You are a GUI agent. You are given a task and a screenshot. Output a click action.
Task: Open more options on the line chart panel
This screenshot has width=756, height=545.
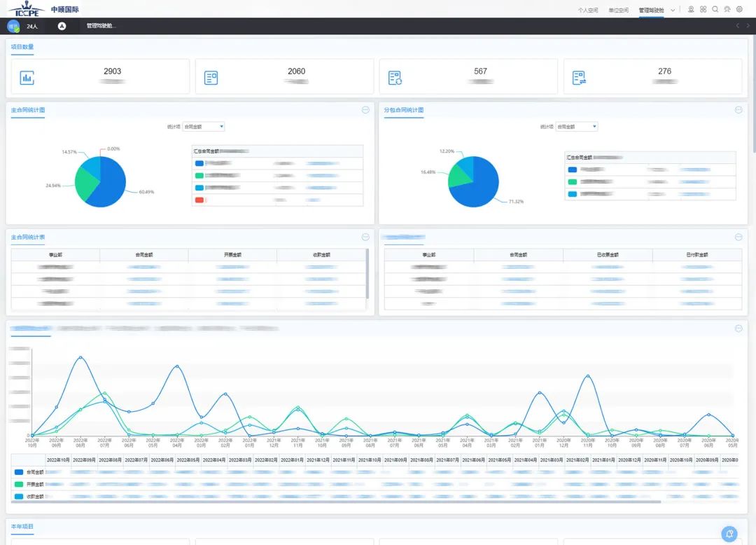(738, 329)
